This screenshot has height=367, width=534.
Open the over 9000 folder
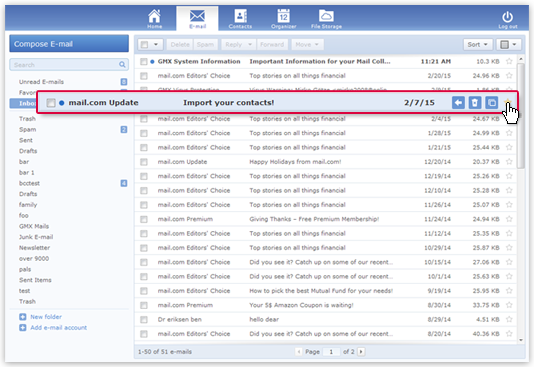(34, 258)
